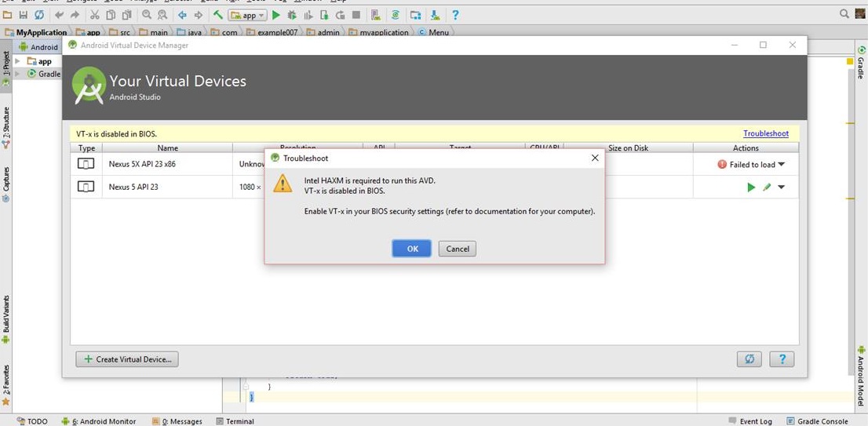Click the Run with Coverage icon
The height and width of the screenshot is (426, 868).
coord(308,15)
